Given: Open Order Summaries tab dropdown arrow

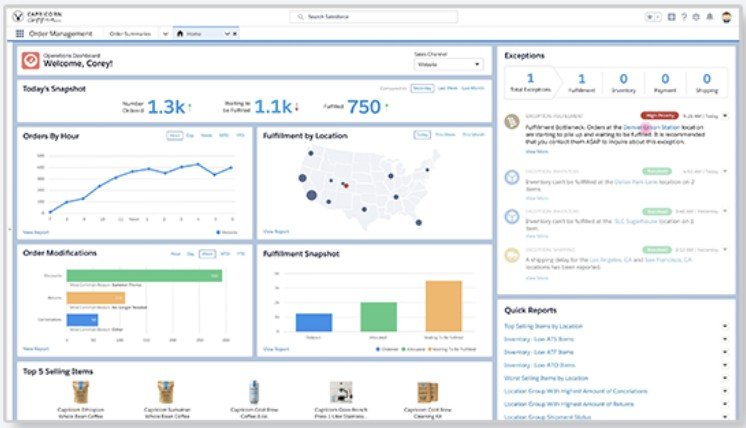Looking at the screenshot, I should coord(166,34).
